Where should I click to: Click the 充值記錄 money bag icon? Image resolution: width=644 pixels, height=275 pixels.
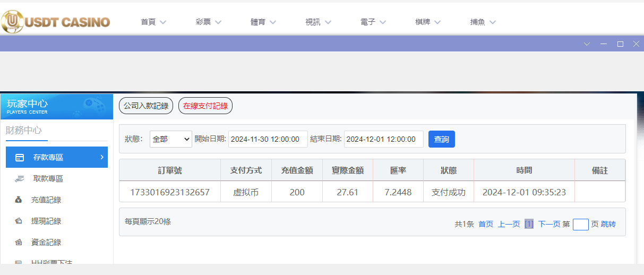point(19,200)
